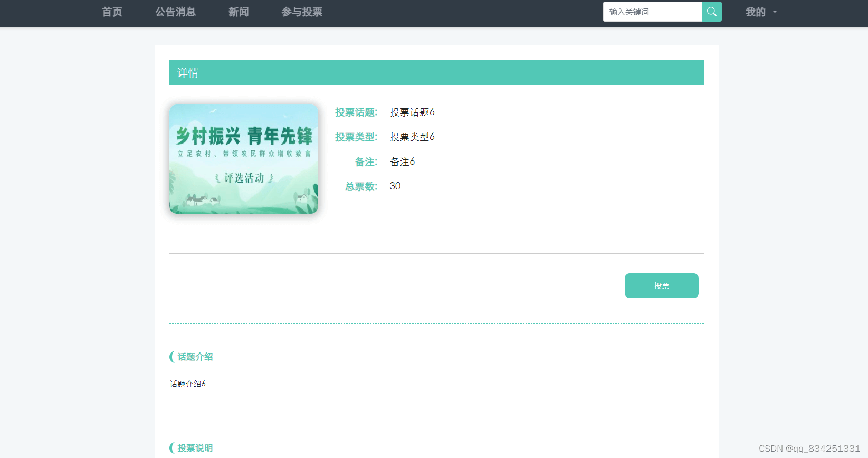The width and height of the screenshot is (868, 458).
Task: Click the green 投票 button
Action: point(662,285)
